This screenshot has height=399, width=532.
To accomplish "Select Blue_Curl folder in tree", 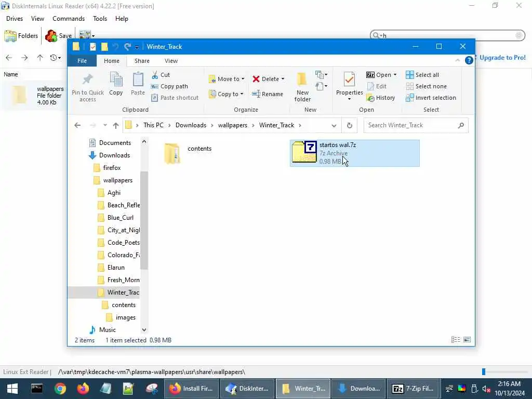I will (x=115, y=218).
